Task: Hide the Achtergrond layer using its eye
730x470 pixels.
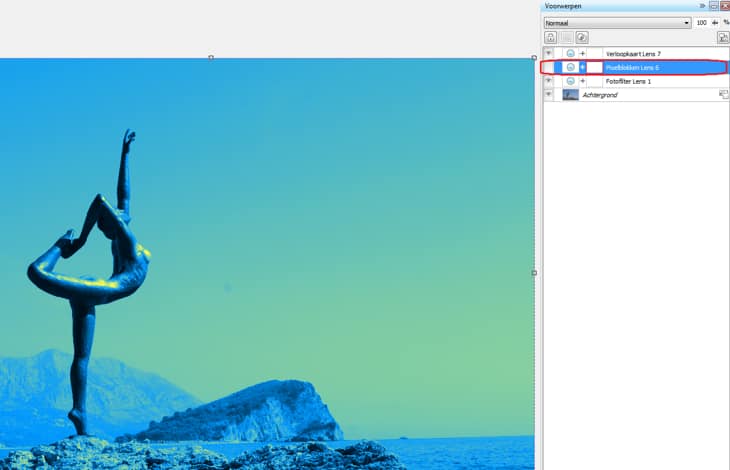Action: point(548,95)
